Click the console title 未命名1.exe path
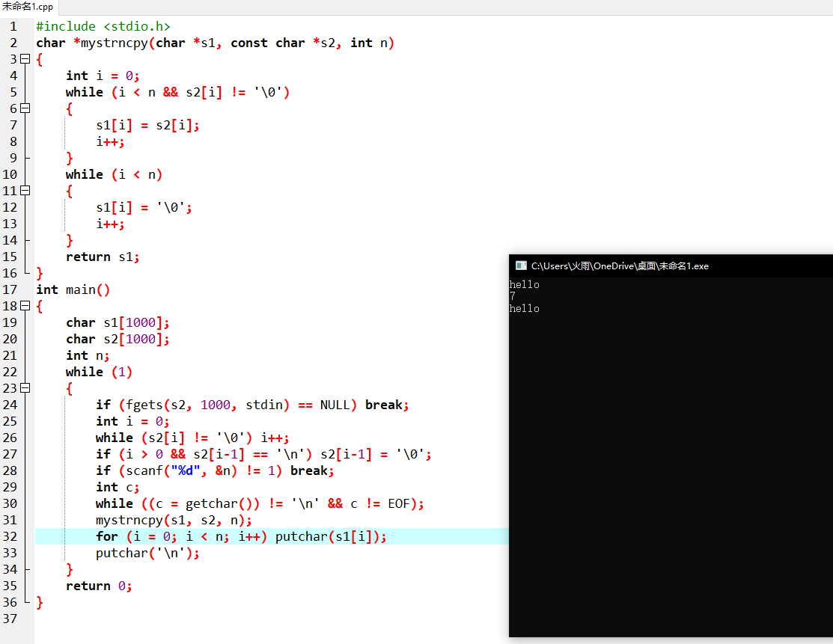The width and height of the screenshot is (833, 644). [620, 266]
